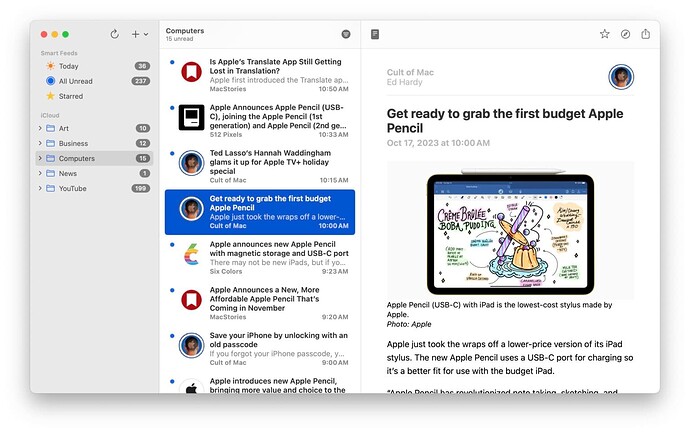The width and height of the screenshot is (690, 433).
Task: Click the 237 unread badge
Action: tap(140, 81)
